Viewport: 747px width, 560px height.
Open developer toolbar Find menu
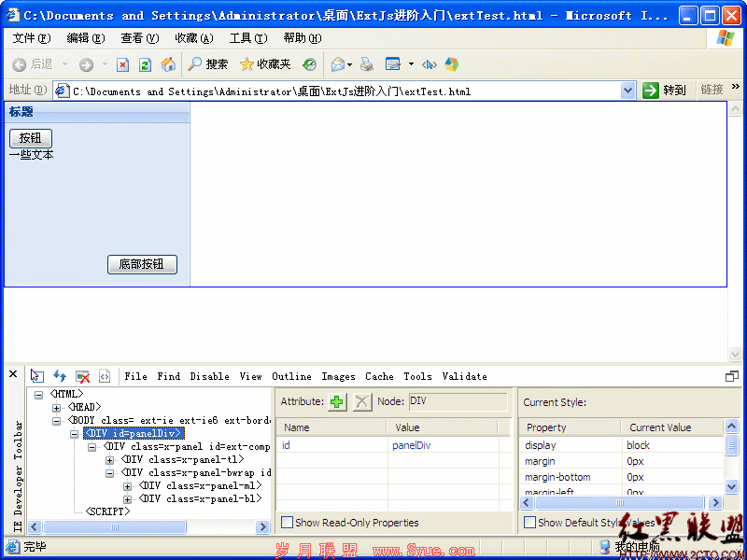(169, 376)
